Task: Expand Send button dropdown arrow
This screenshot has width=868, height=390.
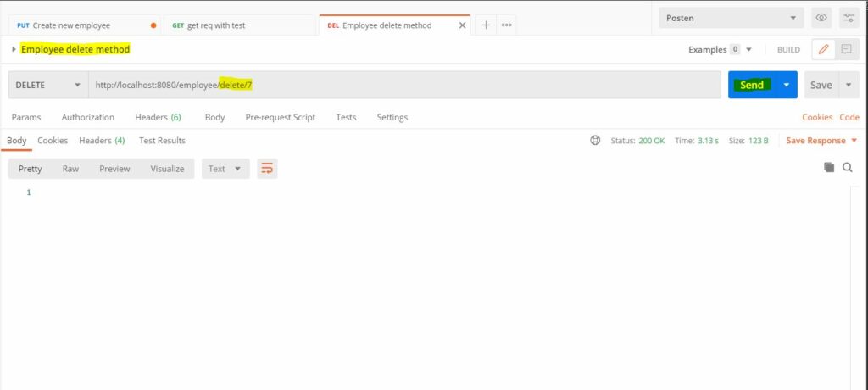Action: click(786, 85)
